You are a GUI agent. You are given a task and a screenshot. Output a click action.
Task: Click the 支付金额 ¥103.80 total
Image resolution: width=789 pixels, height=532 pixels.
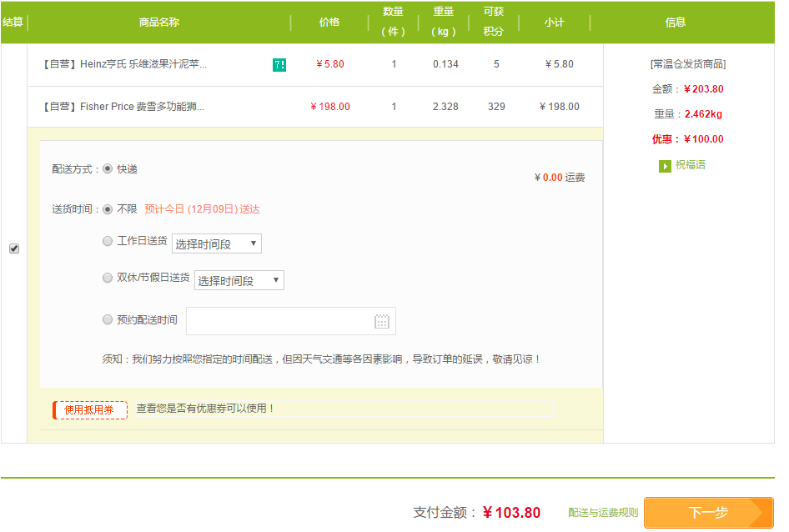click(476, 513)
